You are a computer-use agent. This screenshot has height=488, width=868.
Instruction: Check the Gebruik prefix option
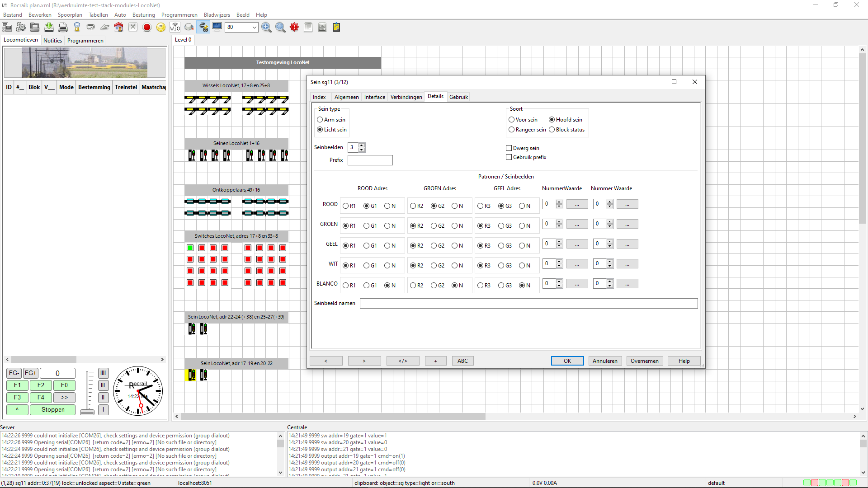(x=509, y=157)
